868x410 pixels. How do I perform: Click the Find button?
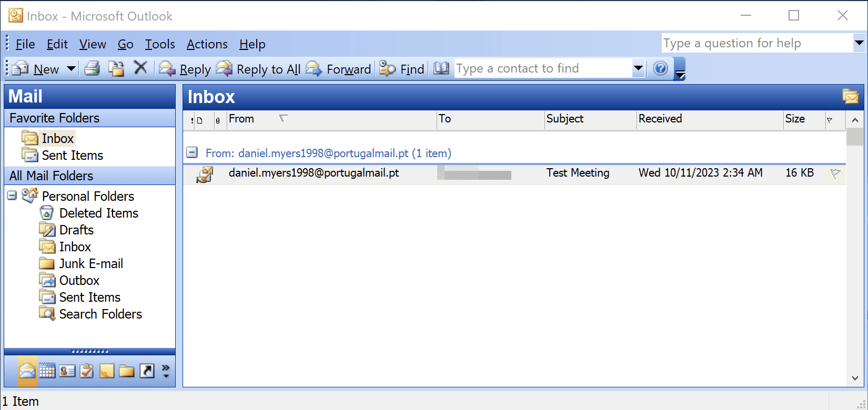[x=401, y=69]
